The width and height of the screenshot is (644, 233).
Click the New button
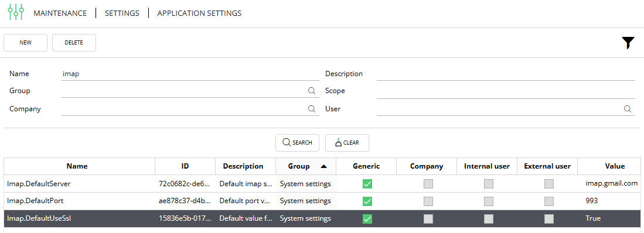pos(25,43)
